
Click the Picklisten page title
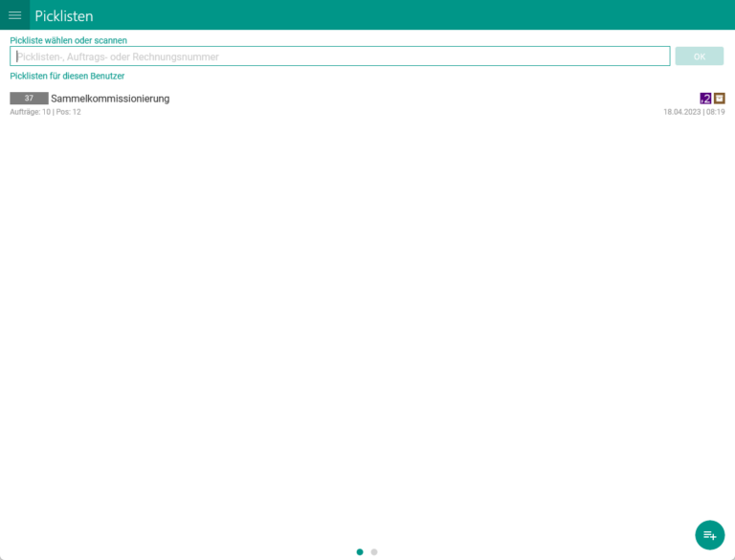point(64,15)
